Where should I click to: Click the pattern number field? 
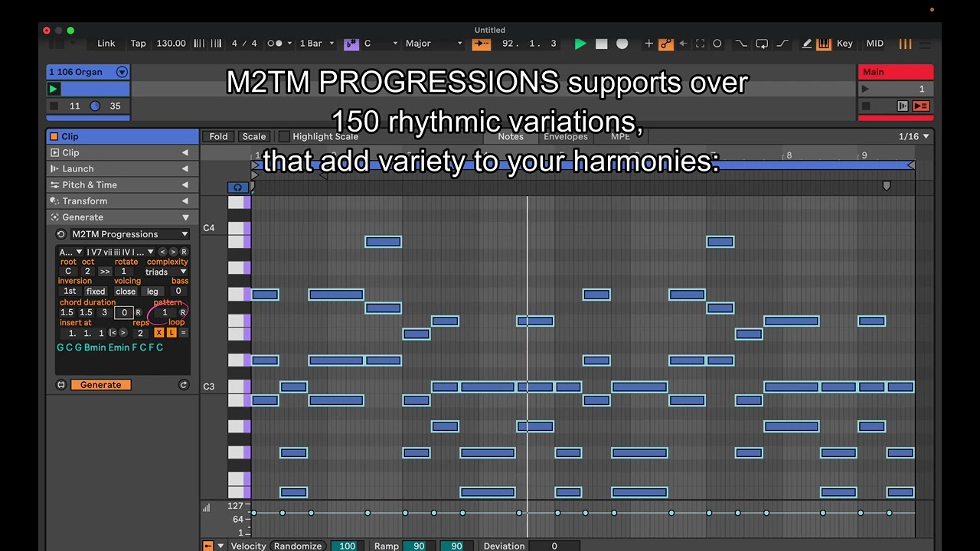click(164, 312)
